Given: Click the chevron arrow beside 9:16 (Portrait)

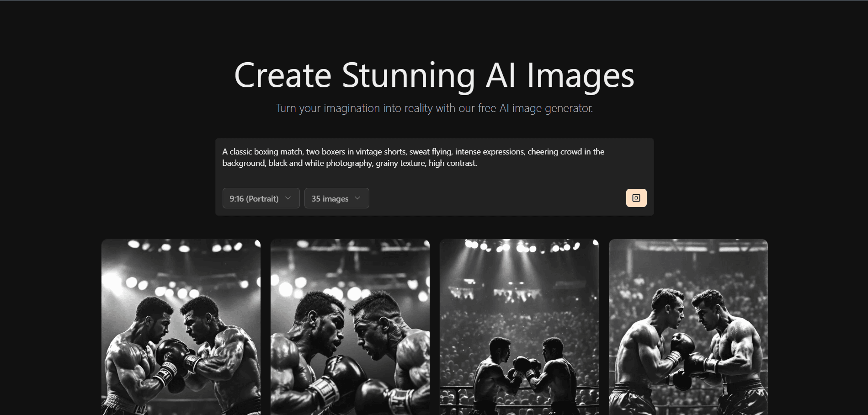Looking at the screenshot, I should 288,198.
